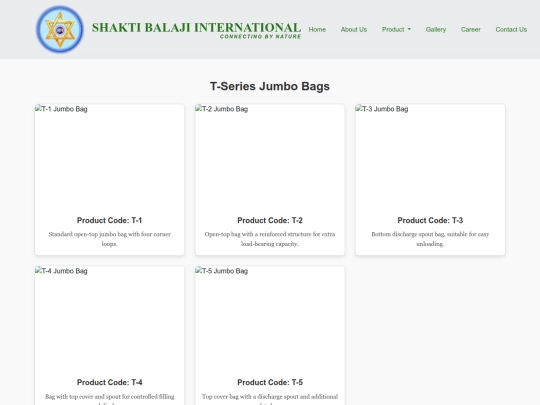
Task: Click the 'Connecting by Nature' tagline
Action: tap(260, 37)
